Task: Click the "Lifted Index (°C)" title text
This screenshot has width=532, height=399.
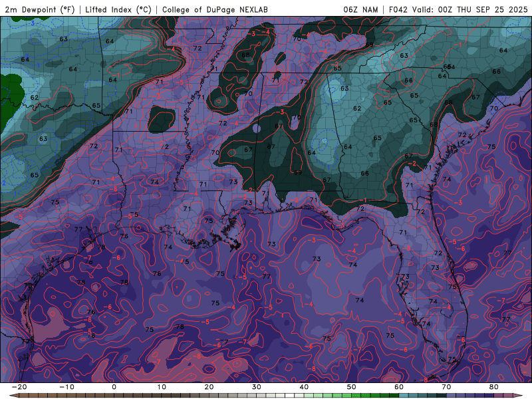Action: pos(118,9)
